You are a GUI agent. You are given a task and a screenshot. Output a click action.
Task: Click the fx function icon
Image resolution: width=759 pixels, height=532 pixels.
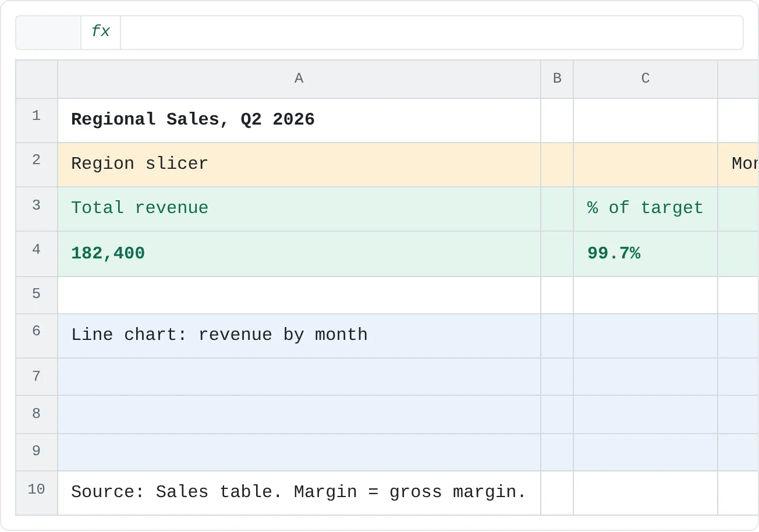pyautogui.click(x=101, y=32)
